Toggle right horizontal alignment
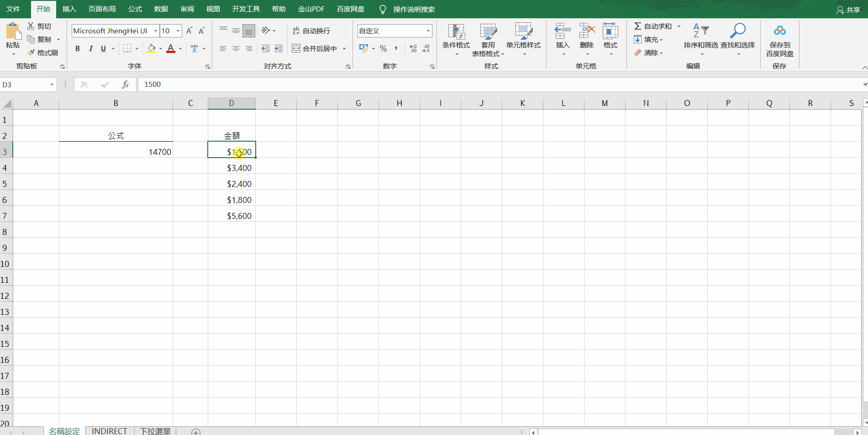 [x=249, y=48]
